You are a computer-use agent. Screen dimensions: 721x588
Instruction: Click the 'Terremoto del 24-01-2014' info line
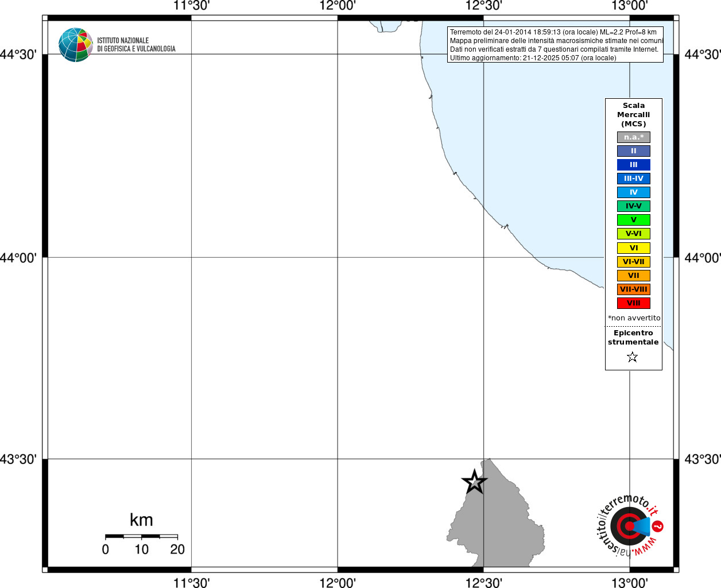pyautogui.click(x=553, y=32)
